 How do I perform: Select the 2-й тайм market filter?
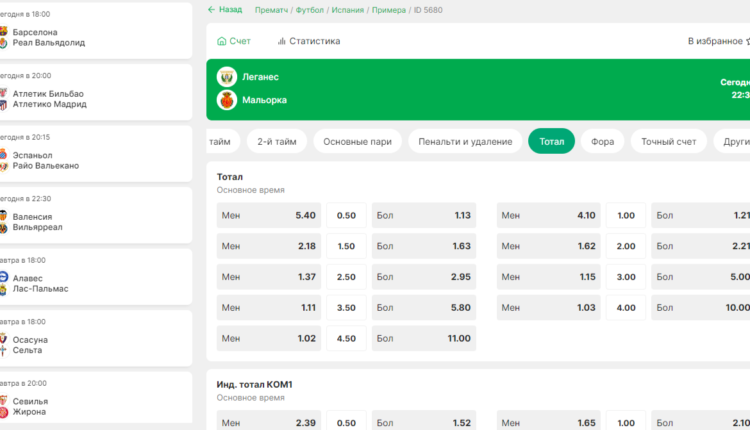click(x=276, y=142)
